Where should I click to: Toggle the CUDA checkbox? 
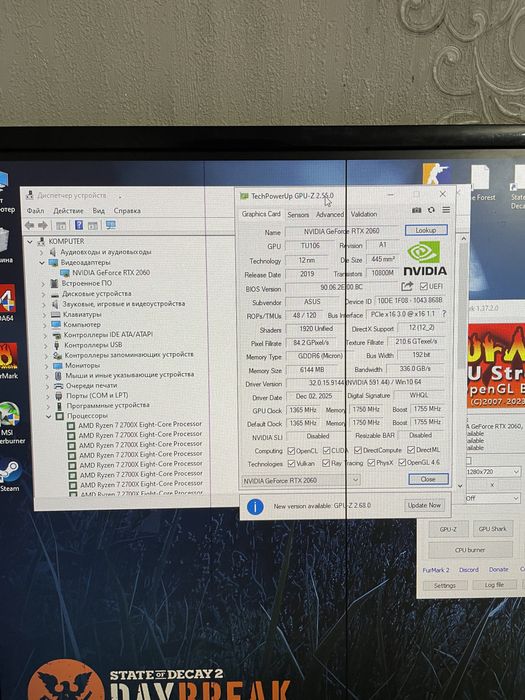[x=326, y=450]
